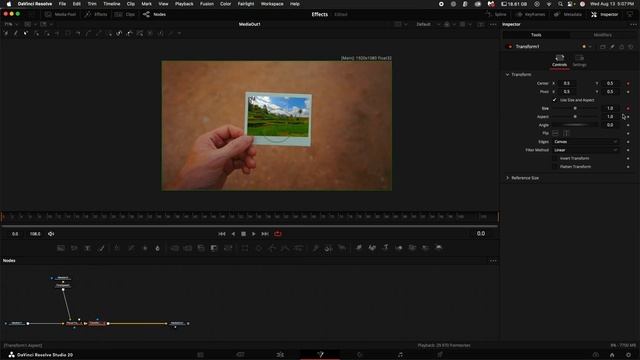Select the MediaOut1 node
Image resolution: width=640 pixels, height=360 pixels.
coord(177,323)
